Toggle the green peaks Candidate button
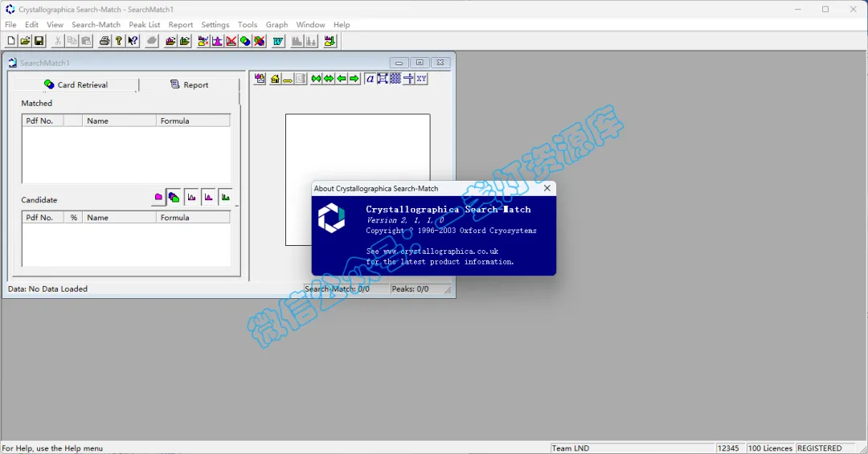 tap(225, 197)
